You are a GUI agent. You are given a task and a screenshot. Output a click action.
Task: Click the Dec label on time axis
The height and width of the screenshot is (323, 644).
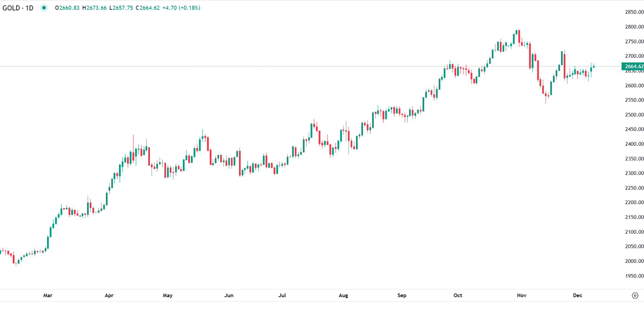point(577,295)
